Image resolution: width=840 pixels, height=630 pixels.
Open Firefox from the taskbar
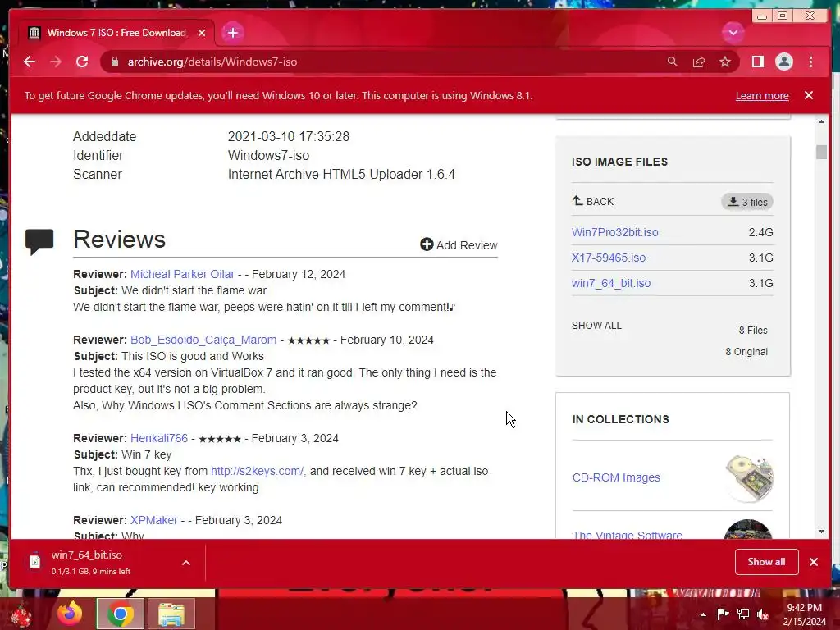pyautogui.click(x=70, y=614)
